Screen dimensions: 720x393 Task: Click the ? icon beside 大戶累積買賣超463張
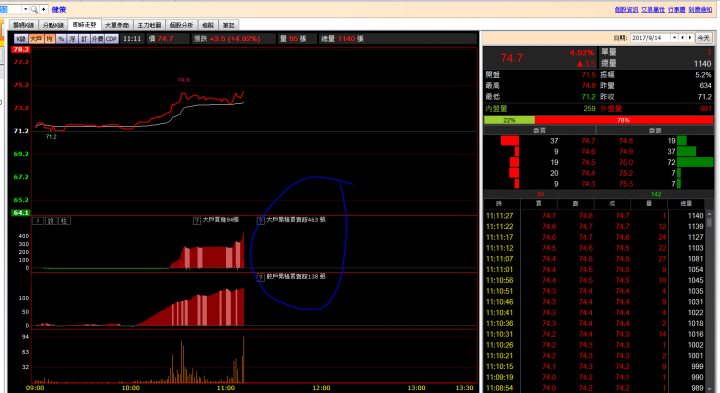(x=260, y=221)
